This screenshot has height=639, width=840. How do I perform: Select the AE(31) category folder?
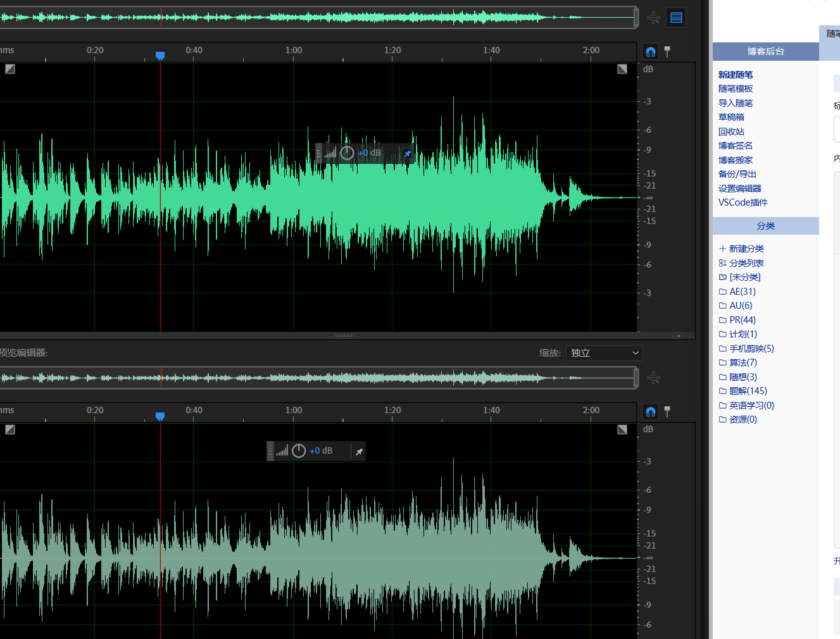point(737,292)
